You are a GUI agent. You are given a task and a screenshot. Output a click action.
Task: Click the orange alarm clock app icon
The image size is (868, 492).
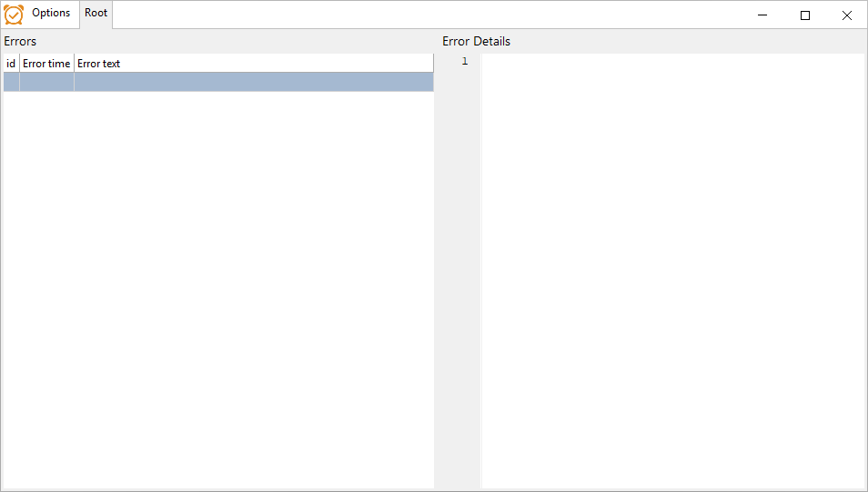(x=14, y=15)
